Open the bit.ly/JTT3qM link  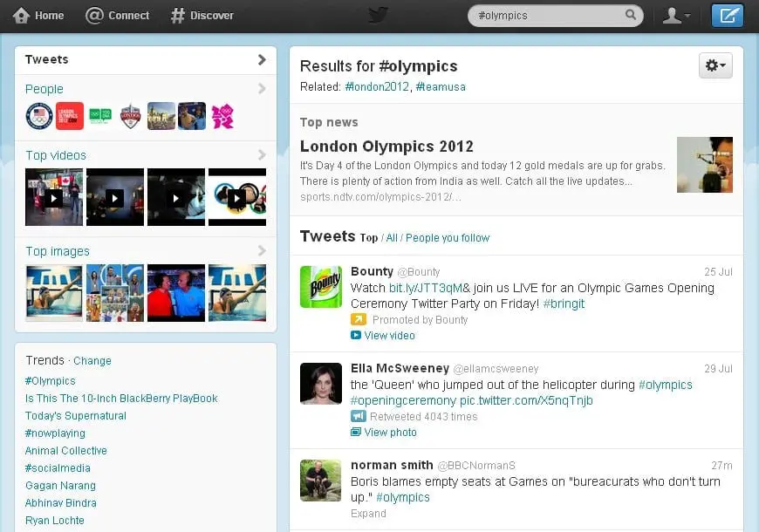[x=426, y=289]
